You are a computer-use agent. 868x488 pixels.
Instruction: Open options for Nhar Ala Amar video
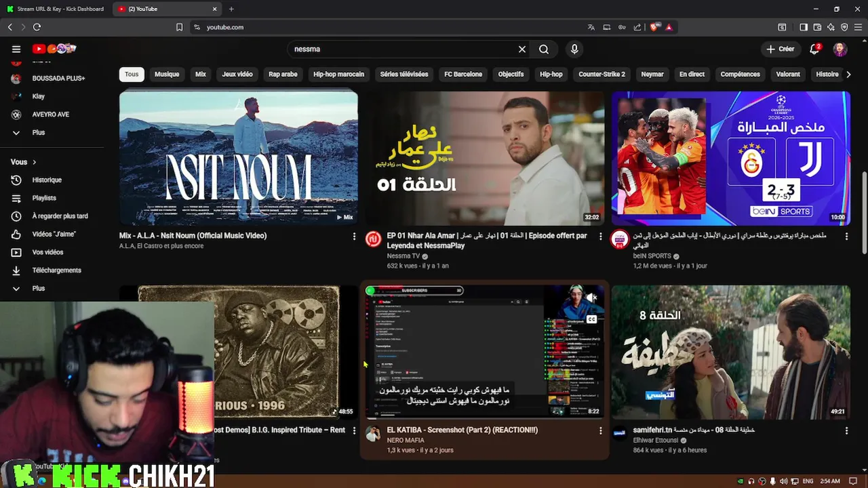click(x=600, y=236)
